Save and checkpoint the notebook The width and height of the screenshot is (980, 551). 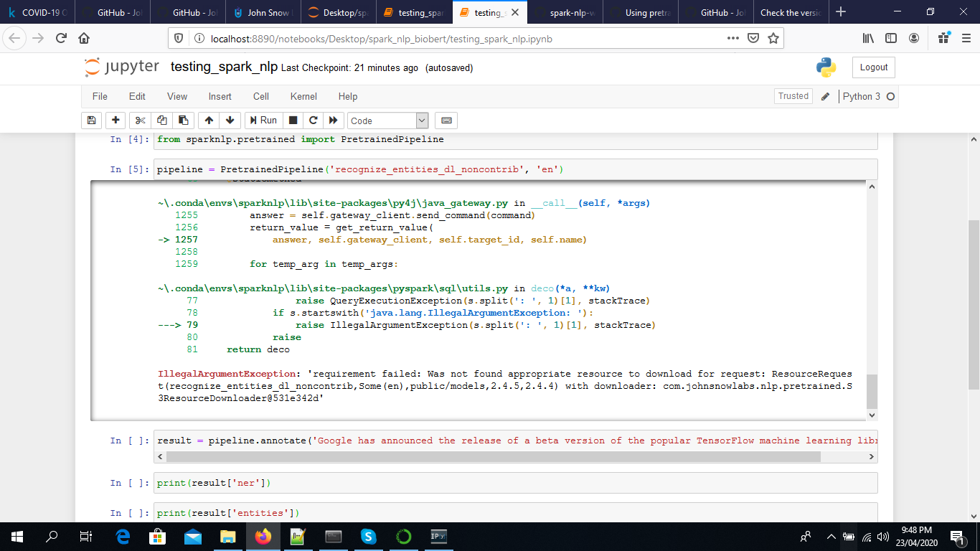pyautogui.click(x=91, y=121)
